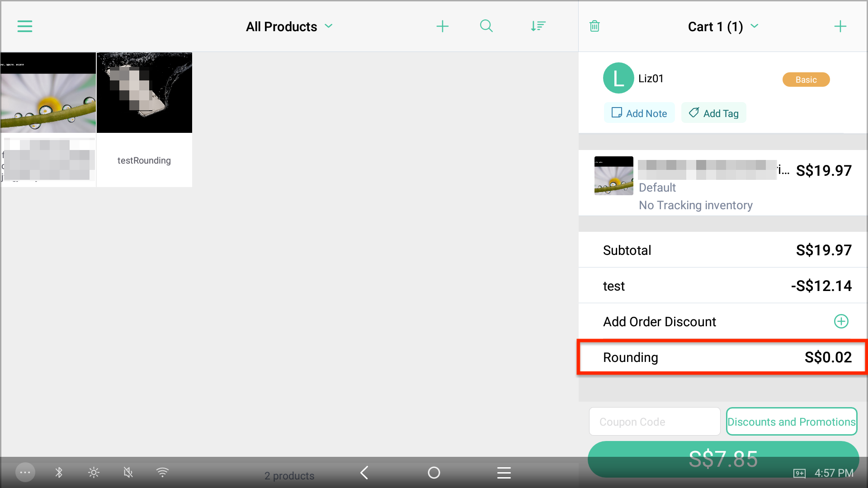Tap the S$7.85 checkout button
Screen dimensions: 868x488
tap(723, 459)
